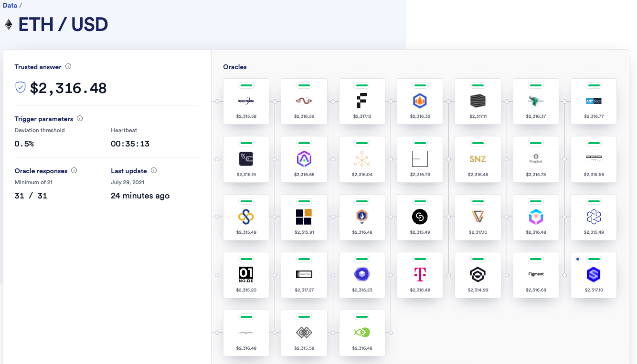Show info about Trigger parameters
The width and height of the screenshot is (637, 364).
[80, 118]
